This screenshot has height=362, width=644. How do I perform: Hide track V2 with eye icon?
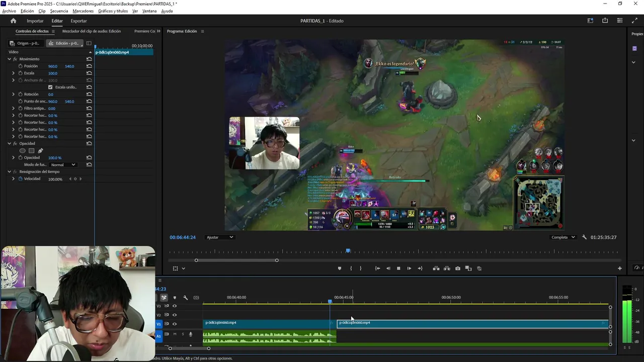(x=175, y=315)
